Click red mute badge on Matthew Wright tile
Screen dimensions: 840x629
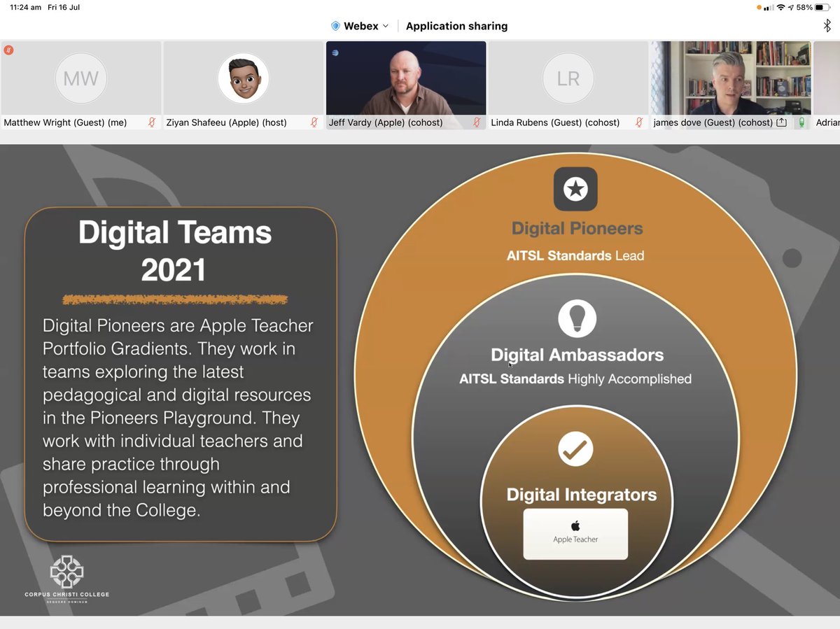point(8,50)
